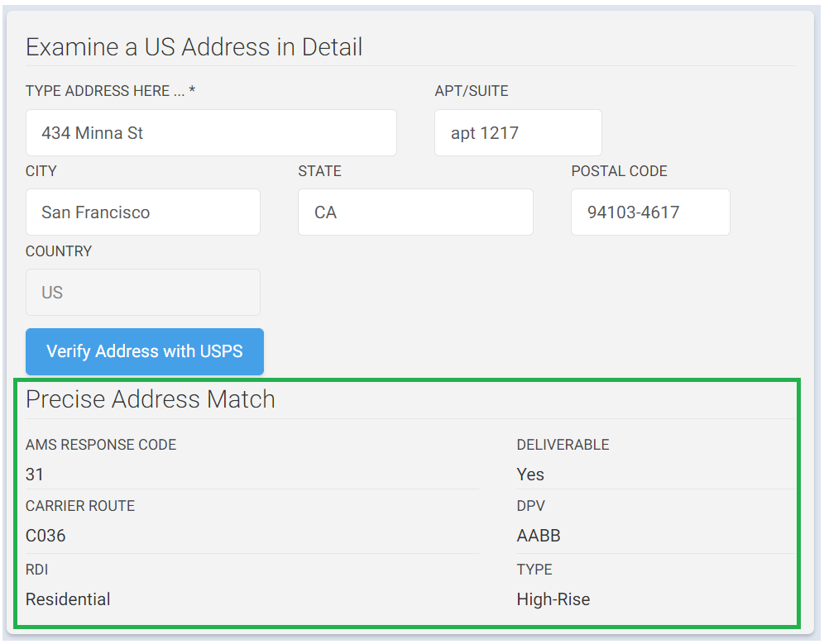Click the Examine a US Address in Detail title
The image size is (824, 644).
195,47
